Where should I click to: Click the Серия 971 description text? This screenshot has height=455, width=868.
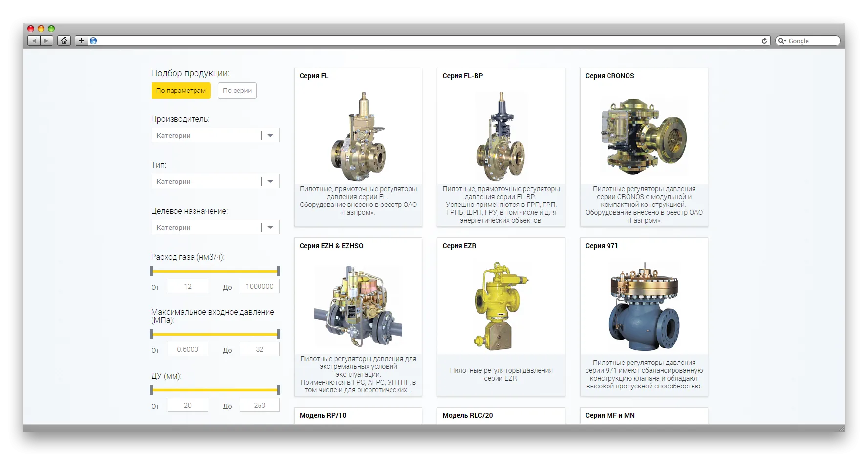click(x=644, y=374)
